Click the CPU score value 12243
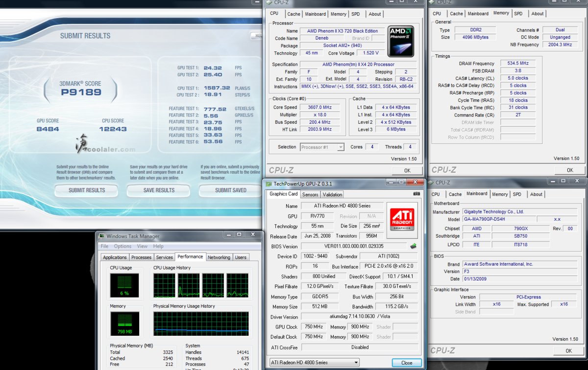The image size is (588, 370). point(114,129)
